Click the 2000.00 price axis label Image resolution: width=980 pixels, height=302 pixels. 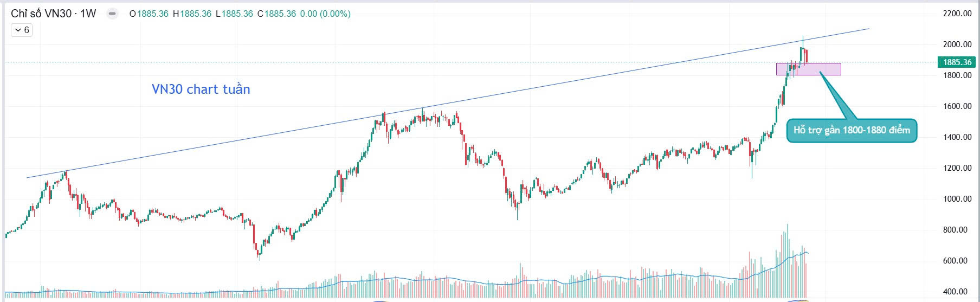(x=957, y=44)
